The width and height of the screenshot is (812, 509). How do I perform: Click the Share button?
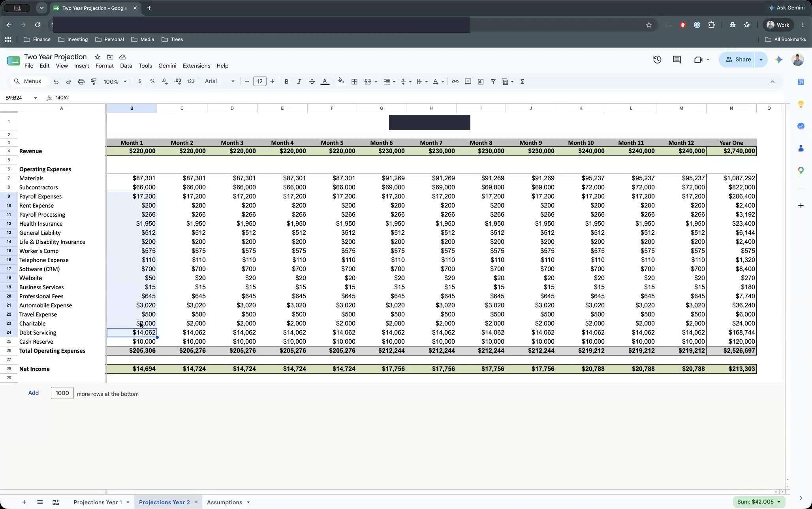(737, 60)
